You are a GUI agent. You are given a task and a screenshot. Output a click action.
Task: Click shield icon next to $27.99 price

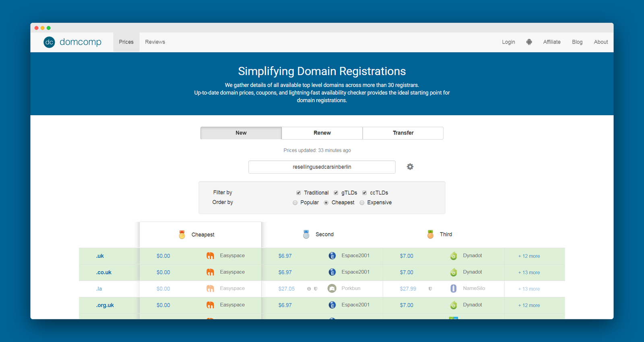coord(430,289)
